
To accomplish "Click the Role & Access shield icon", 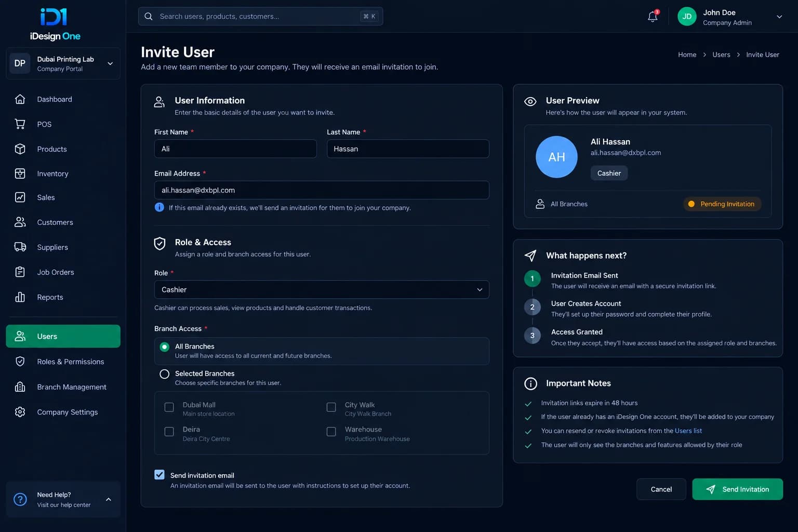I will click(x=160, y=243).
